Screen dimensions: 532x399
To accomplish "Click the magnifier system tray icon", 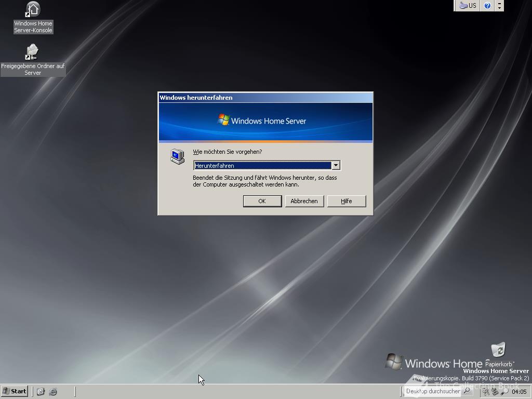I will (x=504, y=392).
